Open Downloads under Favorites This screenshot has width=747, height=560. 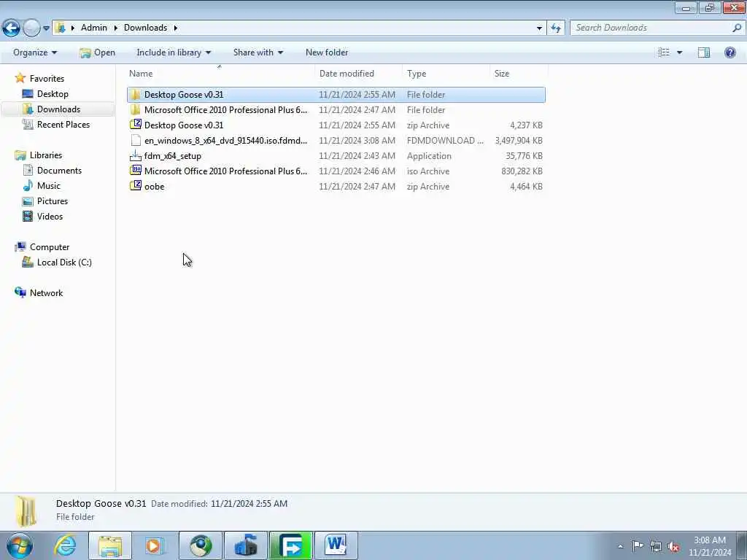coord(58,109)
